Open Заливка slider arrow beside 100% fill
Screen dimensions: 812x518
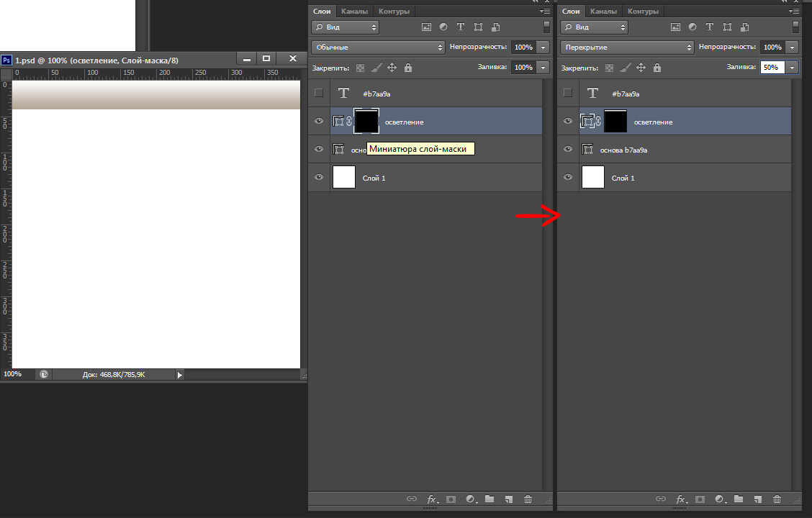543,68
